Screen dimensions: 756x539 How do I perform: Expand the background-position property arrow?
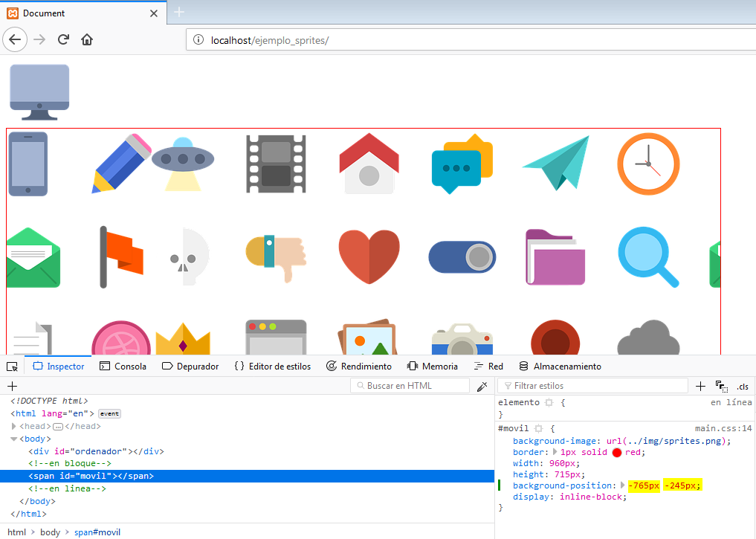pyautogui.click(x=623, y=485)
